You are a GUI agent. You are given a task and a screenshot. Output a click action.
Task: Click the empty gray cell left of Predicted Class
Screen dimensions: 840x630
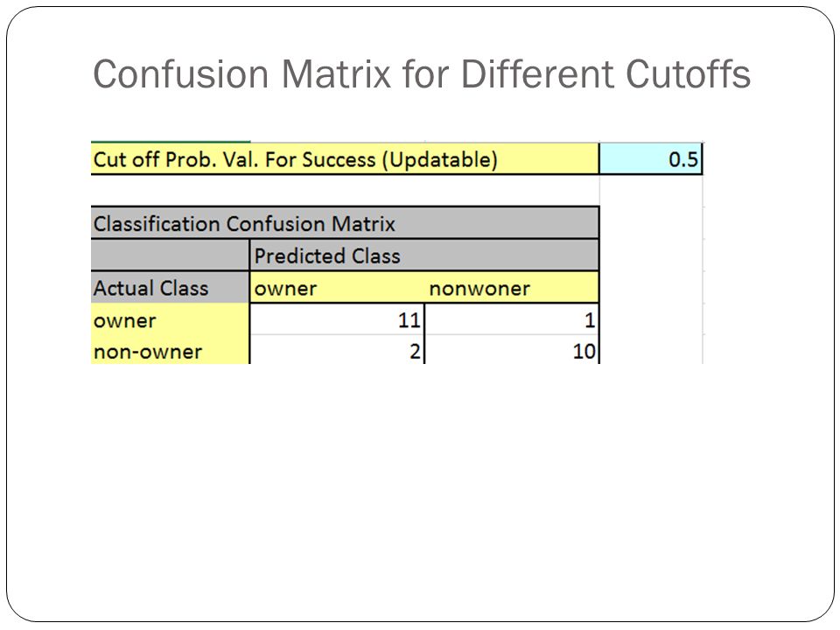click(170, 255)
